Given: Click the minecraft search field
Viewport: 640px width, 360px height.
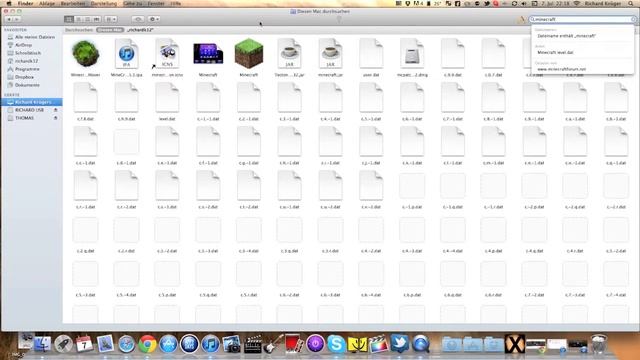Looking at the screenshot, I should pos(582,19).
